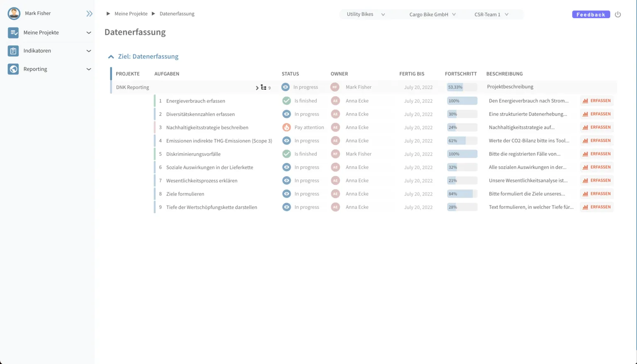637x364 pixels.
Task: Click the status eye icon for DNK Reporting
Action: point(285,87)
